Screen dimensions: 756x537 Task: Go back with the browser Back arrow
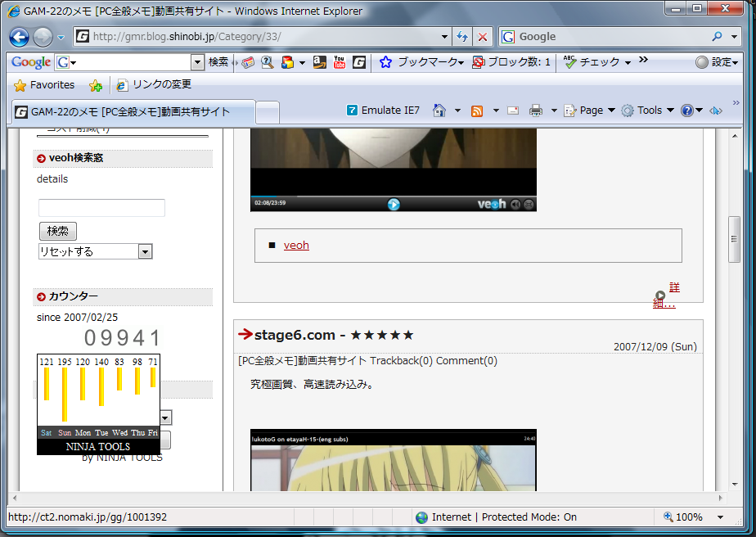[19, 37]
